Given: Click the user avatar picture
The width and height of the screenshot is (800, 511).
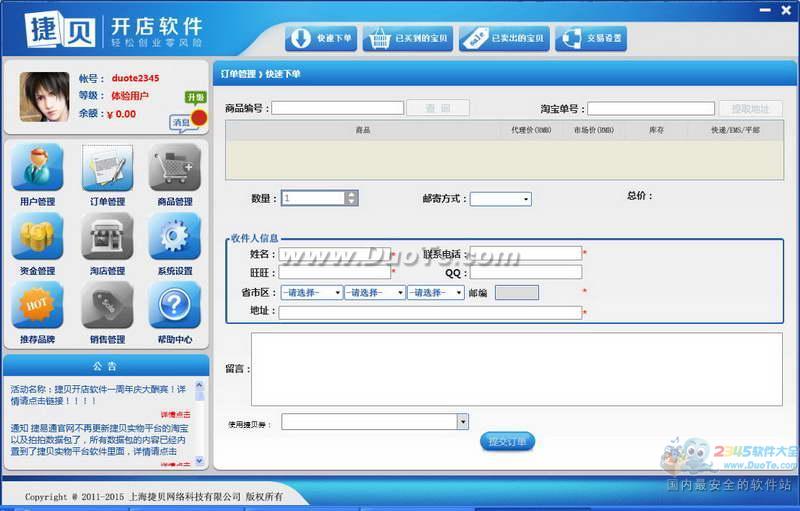Looking at the screenshot, I should point(44,96).
